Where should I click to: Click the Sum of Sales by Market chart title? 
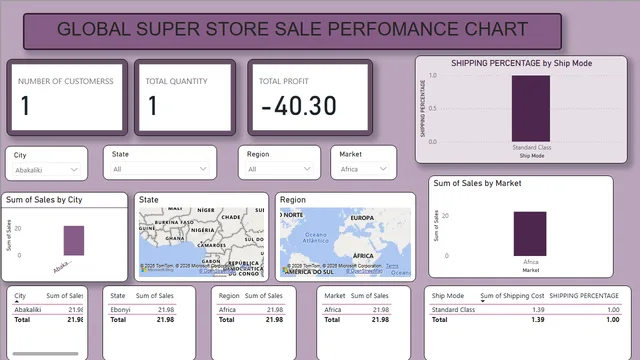477,183
